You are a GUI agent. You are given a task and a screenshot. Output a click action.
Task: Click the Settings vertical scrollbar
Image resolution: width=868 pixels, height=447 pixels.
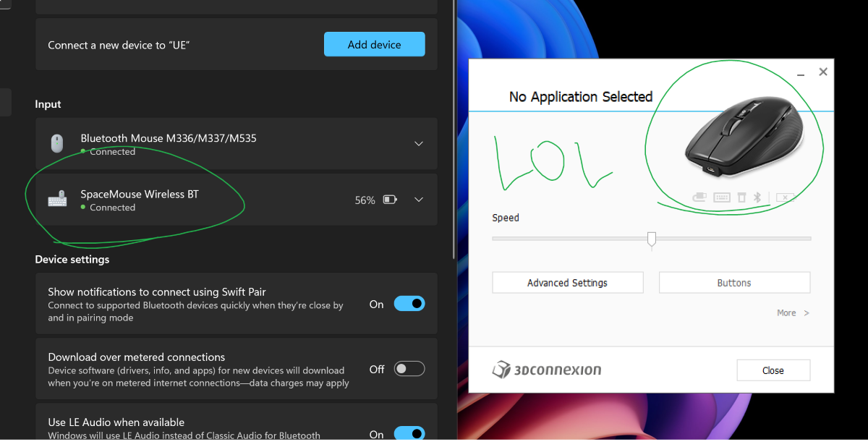pyautogui.click(x=453, y=130)
